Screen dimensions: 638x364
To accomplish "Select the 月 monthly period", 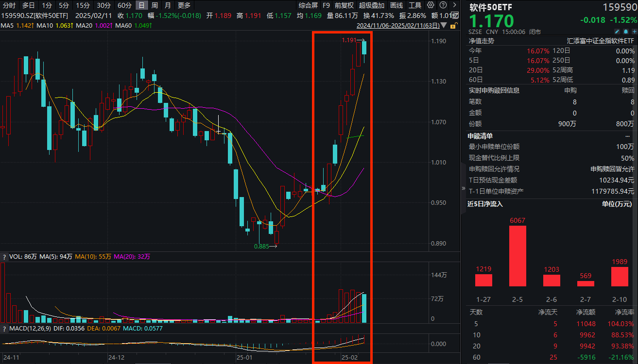I will tap(168, 5).
